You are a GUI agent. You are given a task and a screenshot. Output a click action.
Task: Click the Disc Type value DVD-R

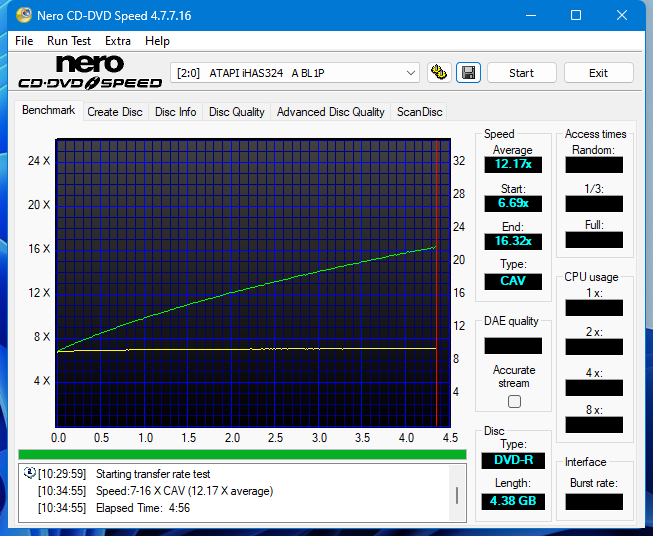(x=513, y=460)
